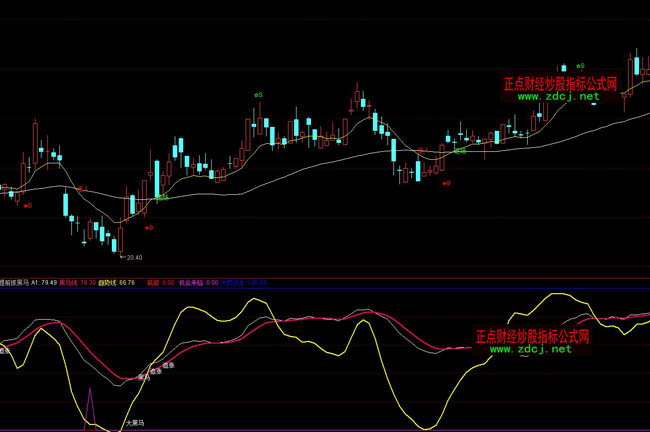
Task: Click the 大黑马 signal label in indicator panel
Action: point(138,423)
